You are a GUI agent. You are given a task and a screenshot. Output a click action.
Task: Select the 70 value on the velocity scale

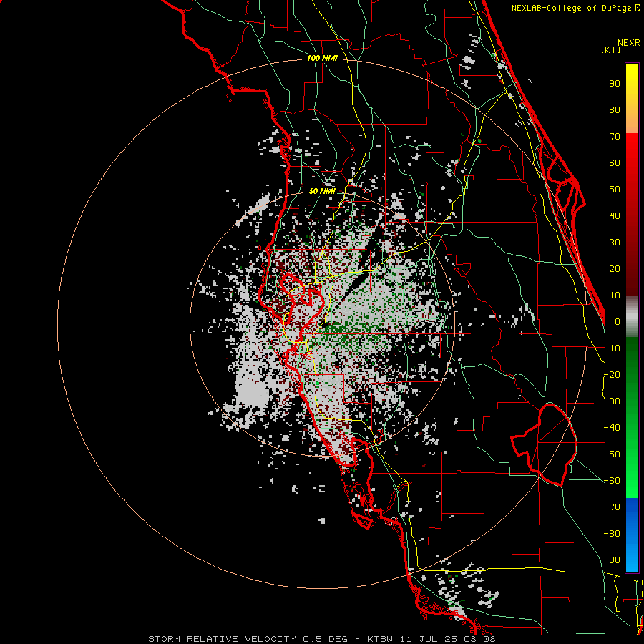(x=615, y=137)
